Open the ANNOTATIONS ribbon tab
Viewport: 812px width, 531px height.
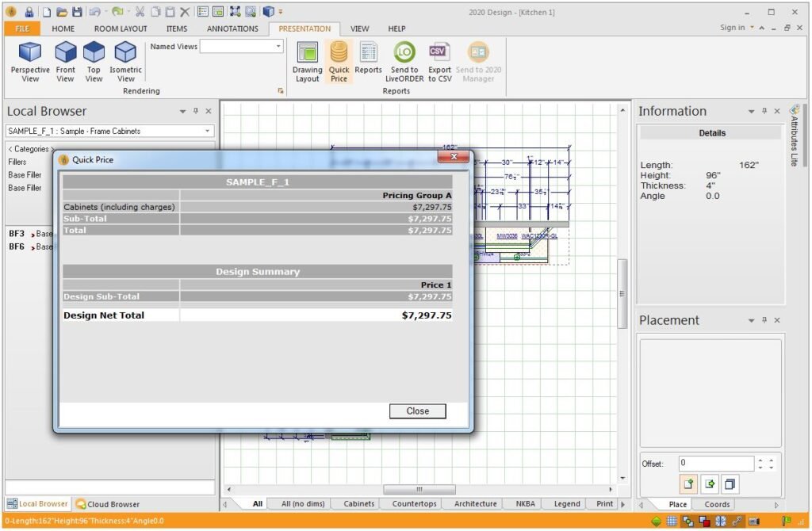pos(232,29)
